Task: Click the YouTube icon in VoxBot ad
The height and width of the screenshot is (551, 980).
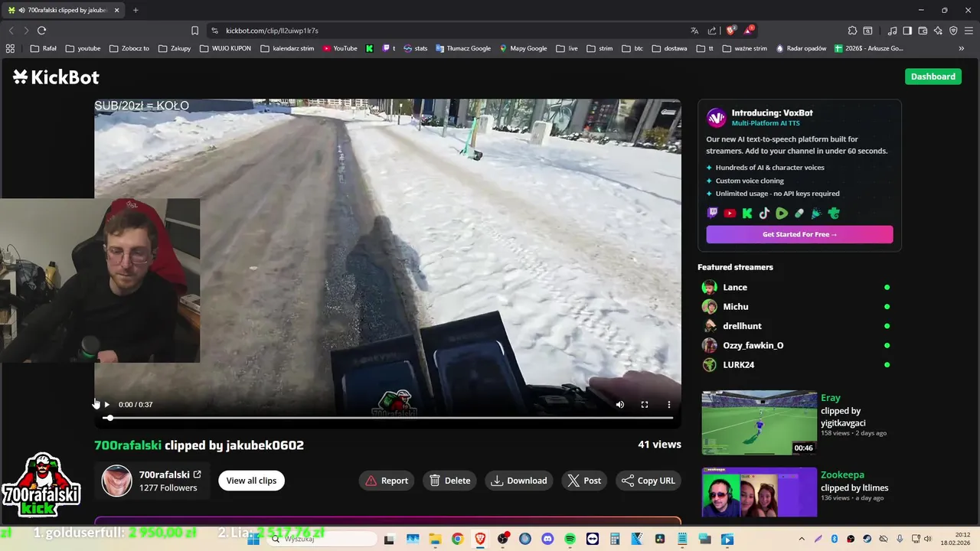Action: point(730,214)
